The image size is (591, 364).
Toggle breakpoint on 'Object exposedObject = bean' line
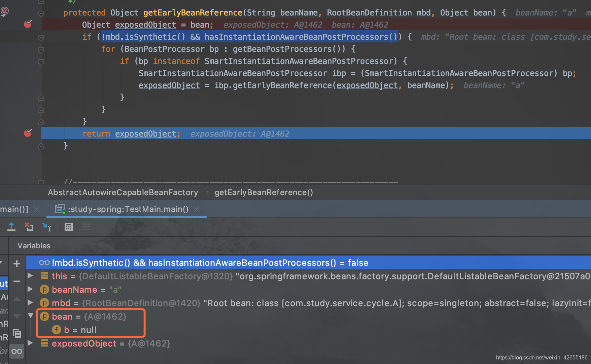tap(28, 24)
